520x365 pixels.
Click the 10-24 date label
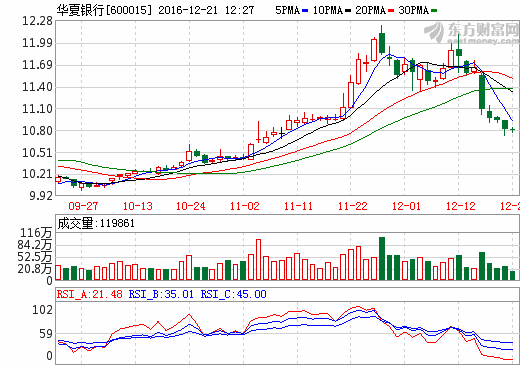point(191,206)
